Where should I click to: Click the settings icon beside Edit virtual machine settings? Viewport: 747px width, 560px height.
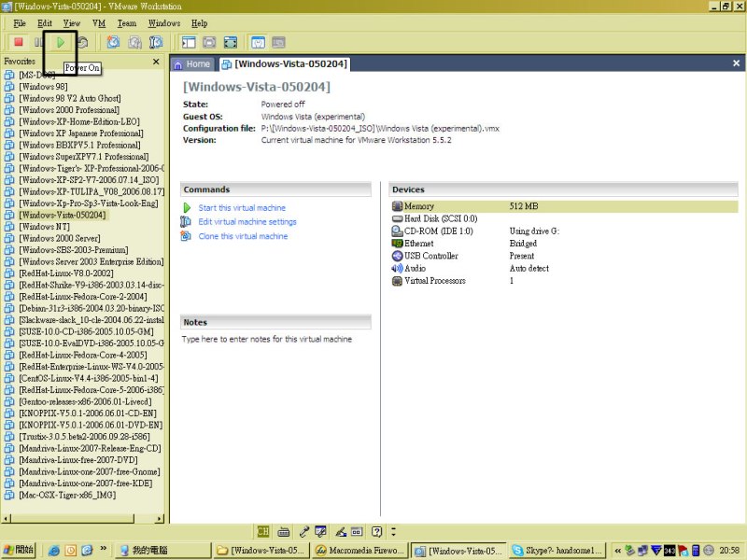tap(186, 221)
